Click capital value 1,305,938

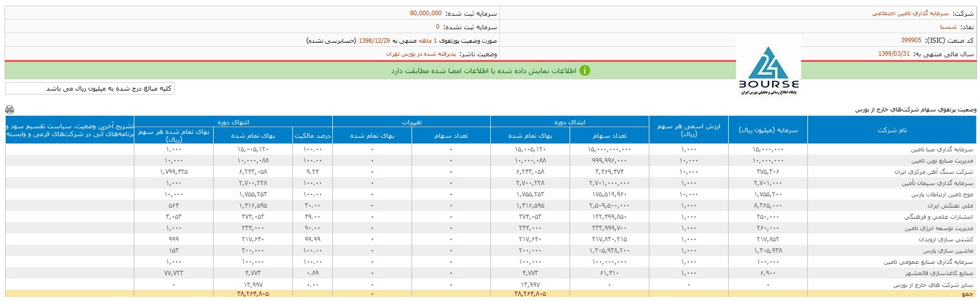pos(768,250)
